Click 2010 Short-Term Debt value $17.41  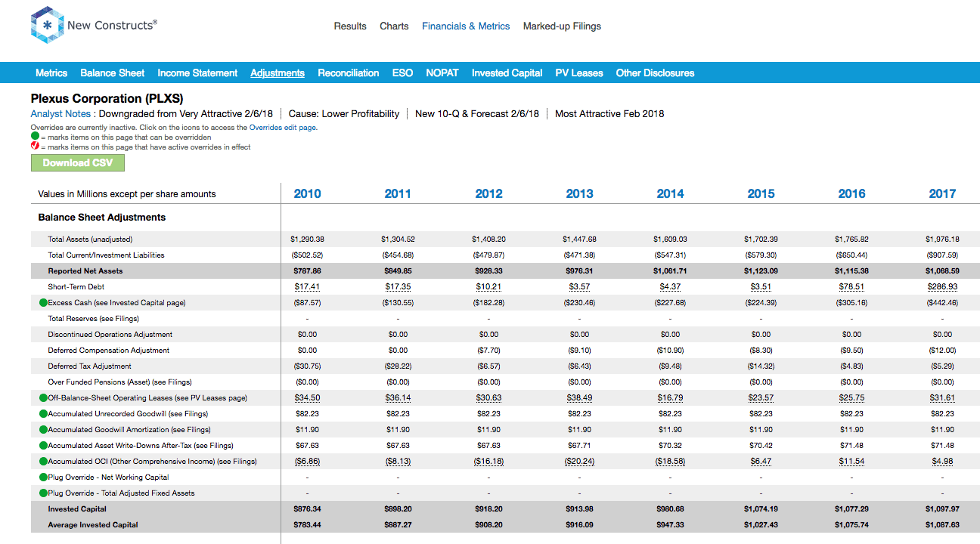tap(307, 287)
